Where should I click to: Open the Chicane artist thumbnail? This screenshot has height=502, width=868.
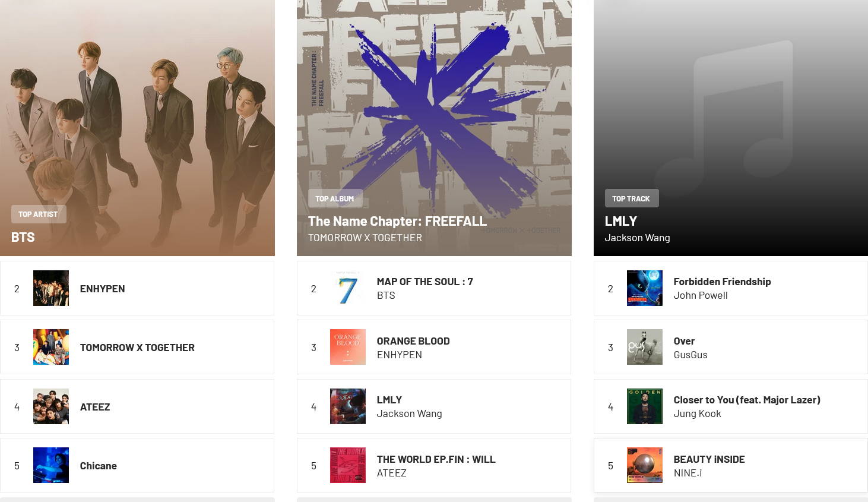[51, 465]
